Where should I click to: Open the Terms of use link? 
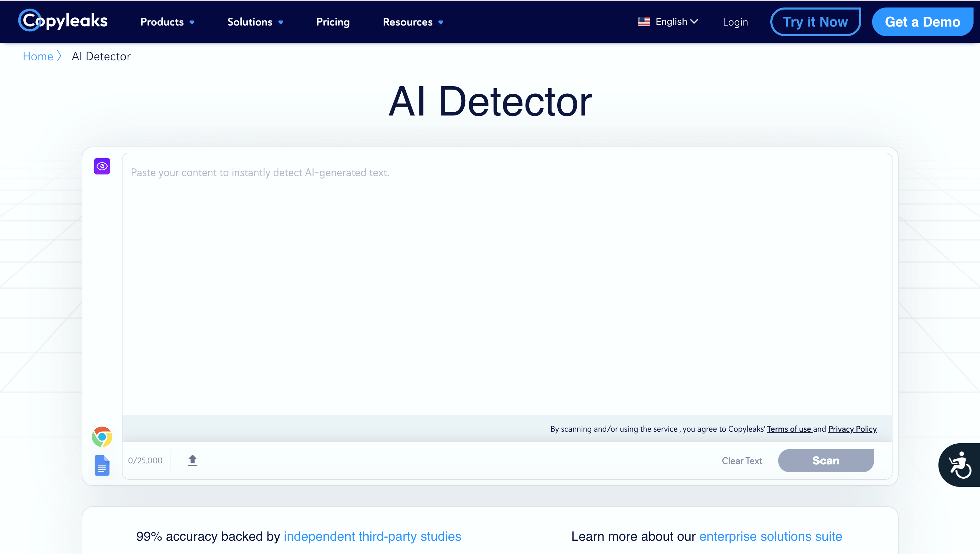[789, 429]
